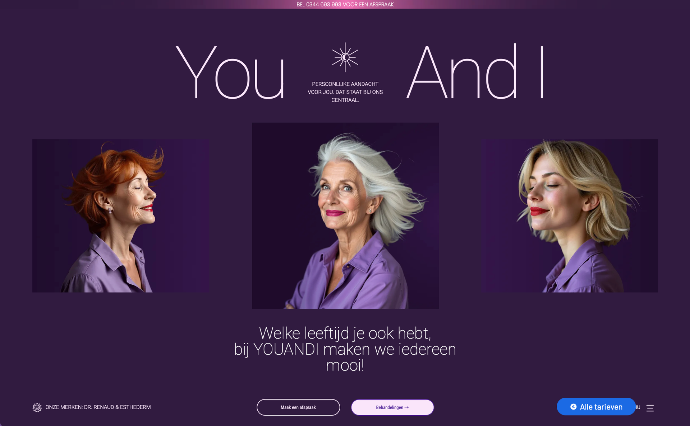Click the brands emblem icon at bottom left
The image size is (690, 426).
(37, 408)
